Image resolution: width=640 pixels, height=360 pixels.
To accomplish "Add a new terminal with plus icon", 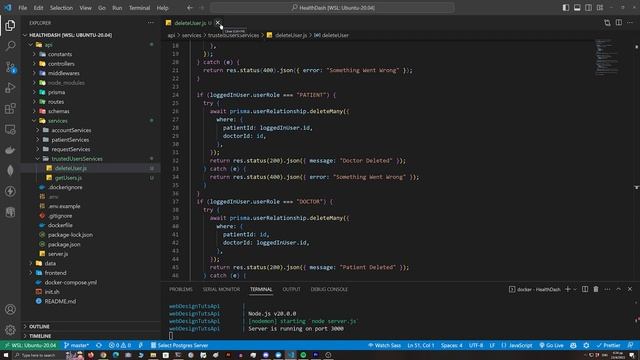I will [567, 289].
